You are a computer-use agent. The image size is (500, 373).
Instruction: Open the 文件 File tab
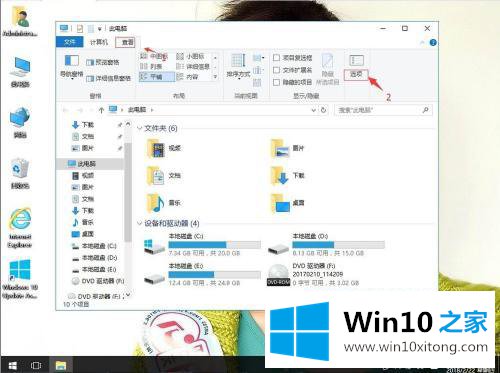click(70, 42)
